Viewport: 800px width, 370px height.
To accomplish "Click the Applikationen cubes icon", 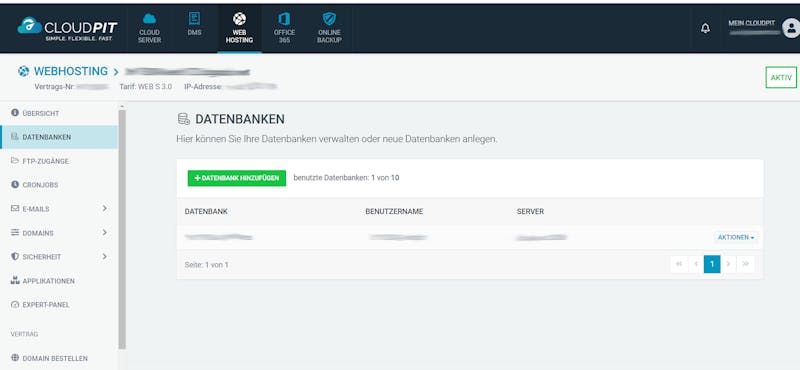I will point(15,280).
